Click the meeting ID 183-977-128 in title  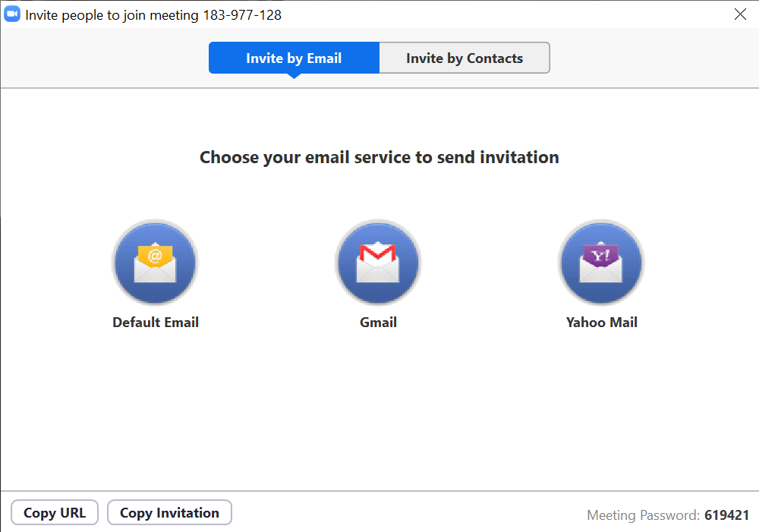coord(242,15)
